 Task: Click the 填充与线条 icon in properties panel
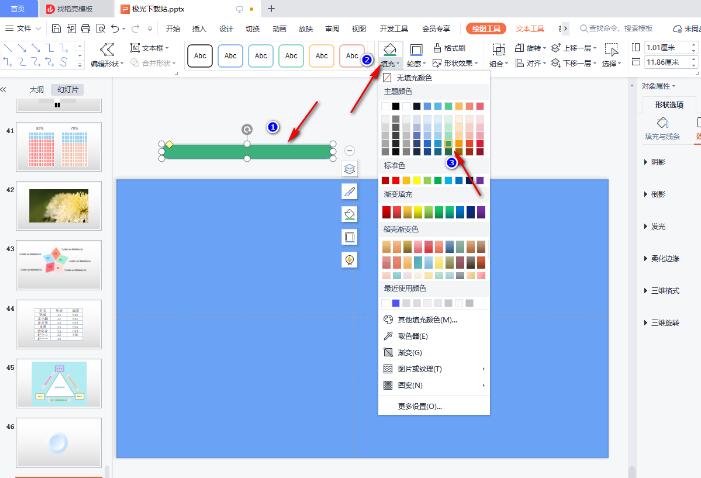(x=662, y=123)
